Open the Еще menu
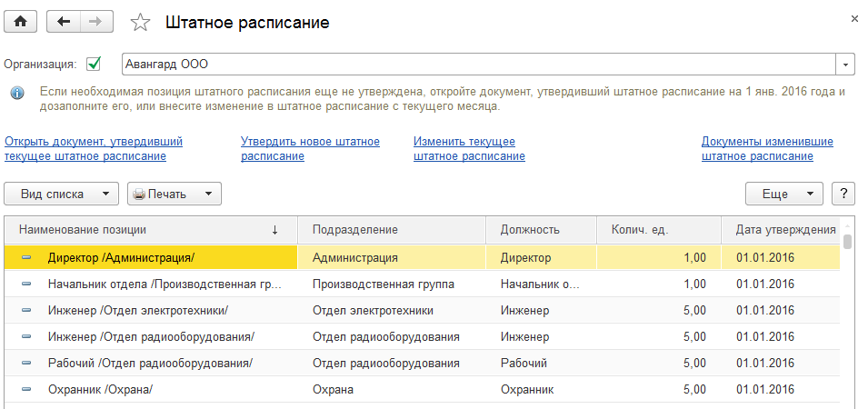868x409 pixels. click(783, 194)
